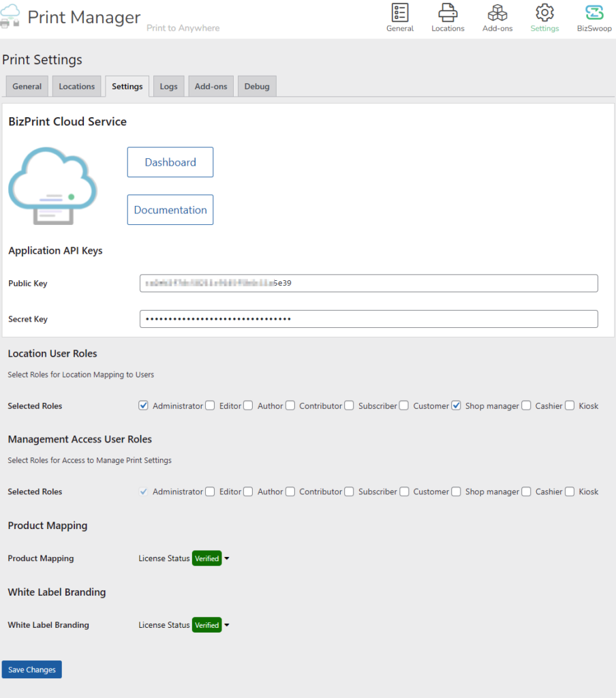616x698 pixels.
Task: Check Contributor in Location User Roles
Action: click(x=290, y=406)
